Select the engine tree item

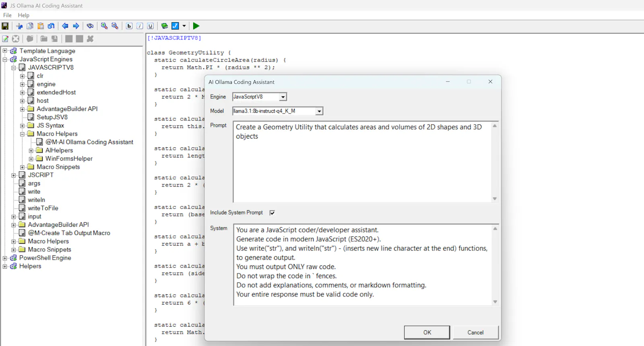(46, 84)
